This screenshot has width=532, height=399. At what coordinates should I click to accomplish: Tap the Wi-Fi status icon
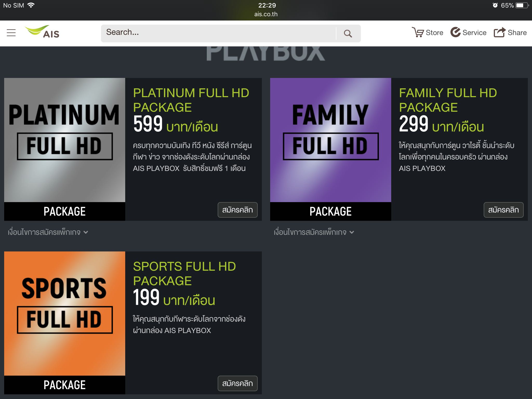tap(31, 5)
